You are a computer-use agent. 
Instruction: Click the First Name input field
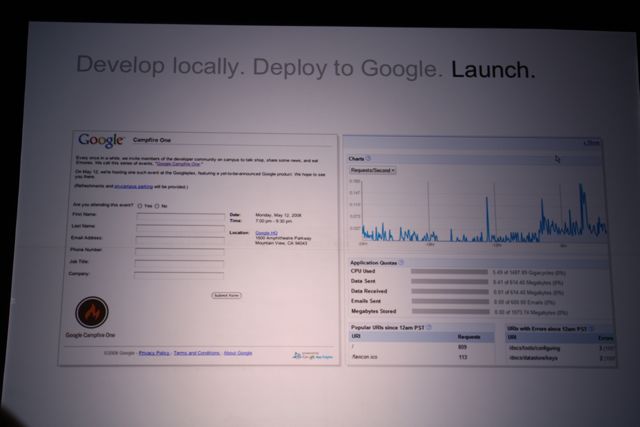pos(180,217)
